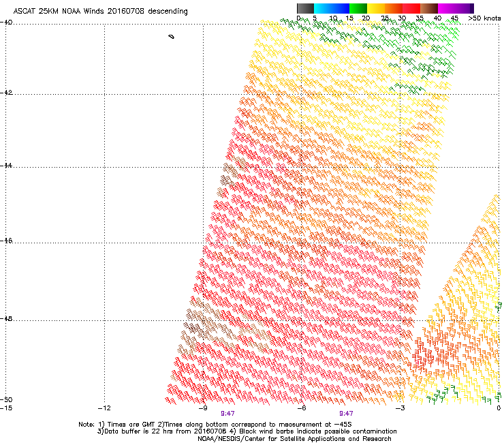This screenshot has height=443, width=504.
Task: Click the '-48' latitude axis label
Action: click(x=6, y=318)
